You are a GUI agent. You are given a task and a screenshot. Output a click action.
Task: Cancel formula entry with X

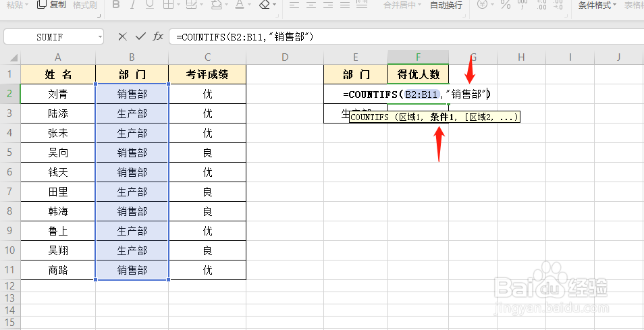(x=122, y=36)
